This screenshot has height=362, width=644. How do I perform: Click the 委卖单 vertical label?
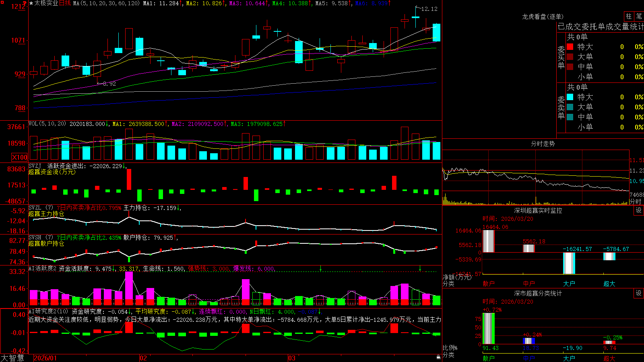point(561,107)
